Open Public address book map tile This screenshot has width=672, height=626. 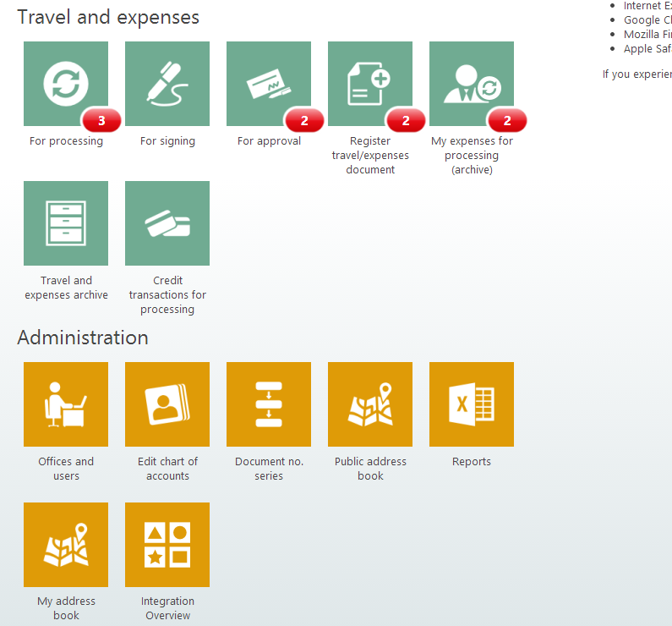370,404
